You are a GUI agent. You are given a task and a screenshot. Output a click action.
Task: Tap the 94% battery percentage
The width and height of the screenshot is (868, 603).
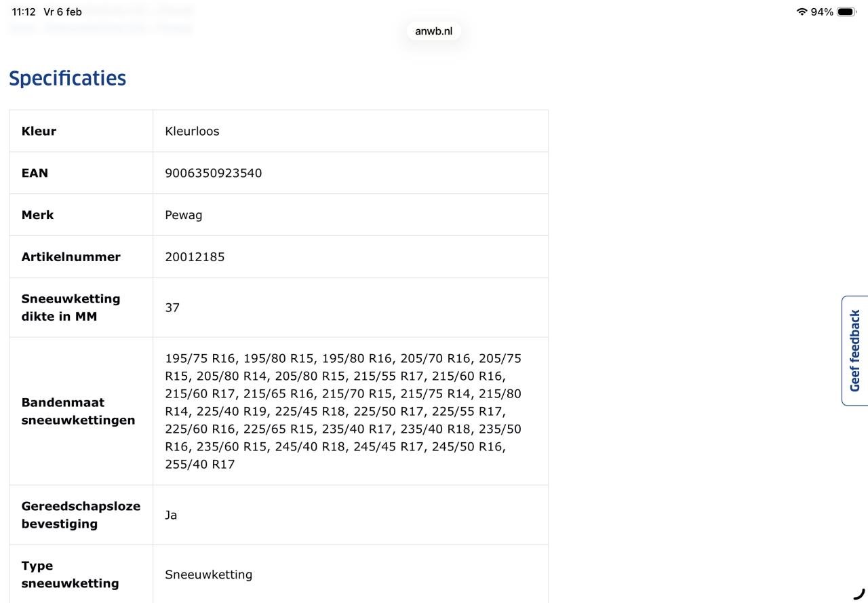coord(822,12)
